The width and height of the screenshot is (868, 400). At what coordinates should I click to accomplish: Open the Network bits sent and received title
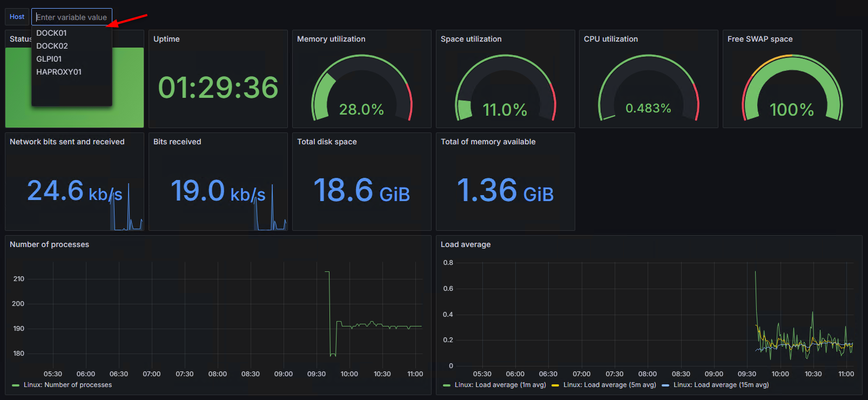(67, 142)
